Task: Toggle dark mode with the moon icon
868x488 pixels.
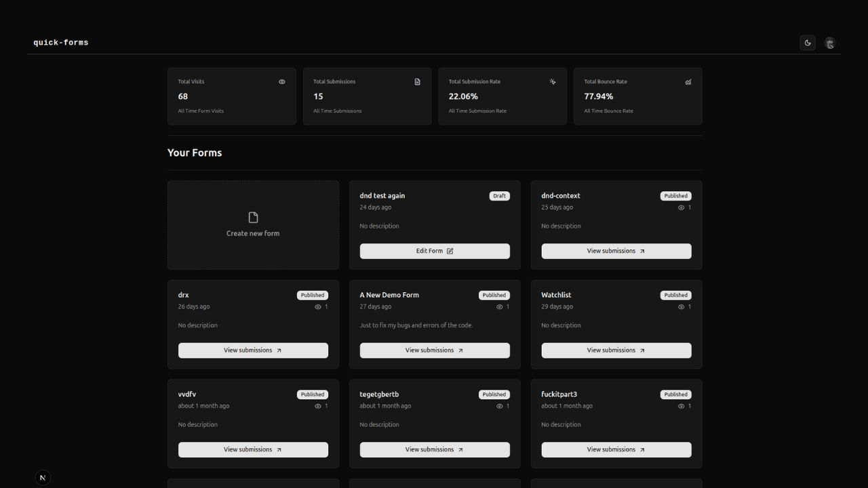Action: click(x=808, y=43)
